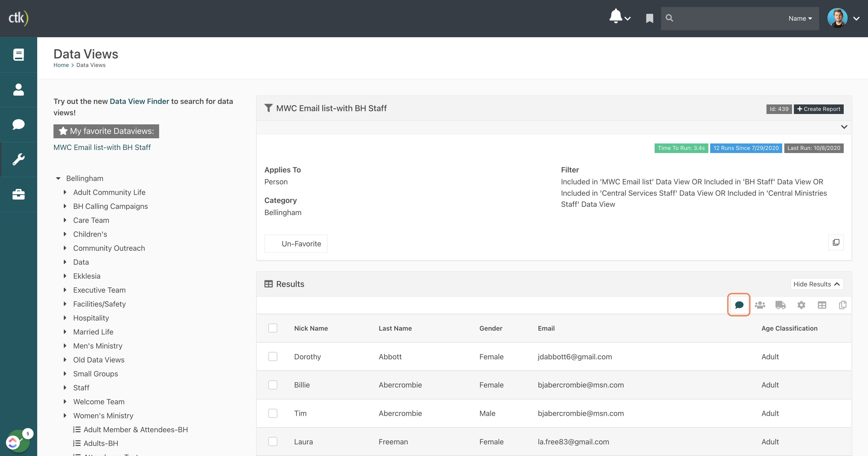
Task: Open favorite MWC Email list-with BH Staff link
Action: click(102, 147)
